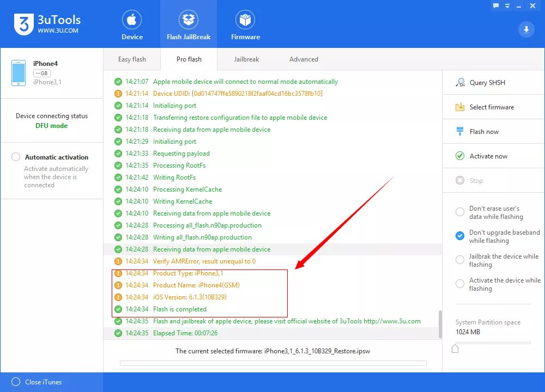The image size is (545, 392).
Task: Click 'Transferring restore configuration file' log text
Action: [x=240, y=118]
